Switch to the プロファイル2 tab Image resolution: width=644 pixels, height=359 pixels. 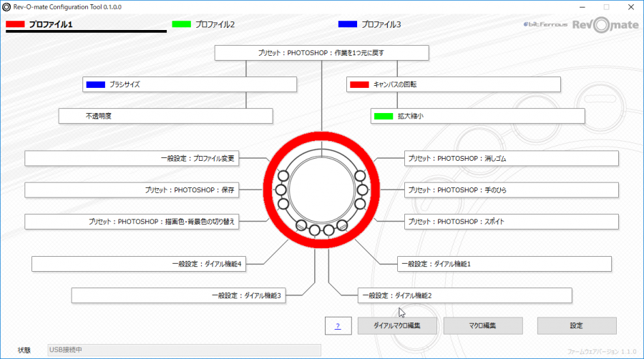tap(215, 24)
